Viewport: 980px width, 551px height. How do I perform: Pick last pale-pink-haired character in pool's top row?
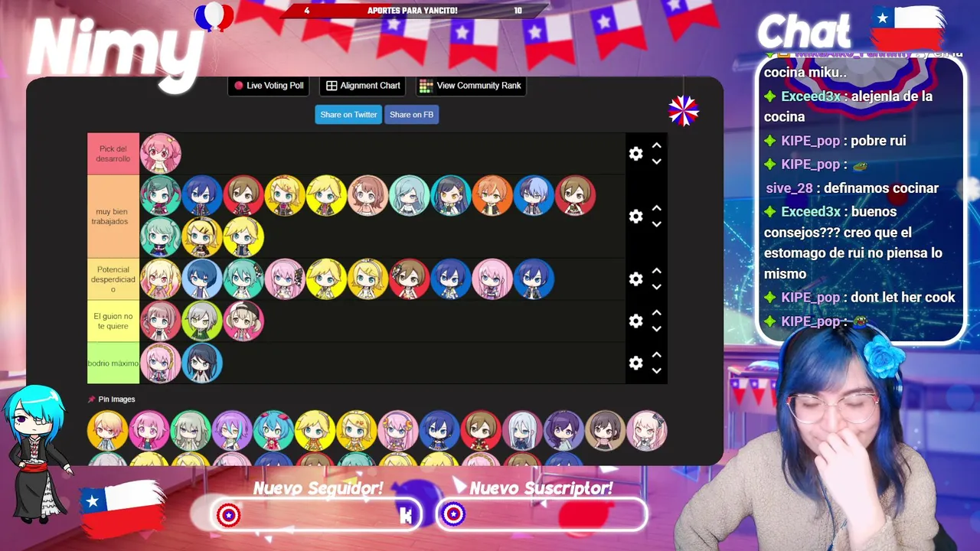click(x=646, y=431)
